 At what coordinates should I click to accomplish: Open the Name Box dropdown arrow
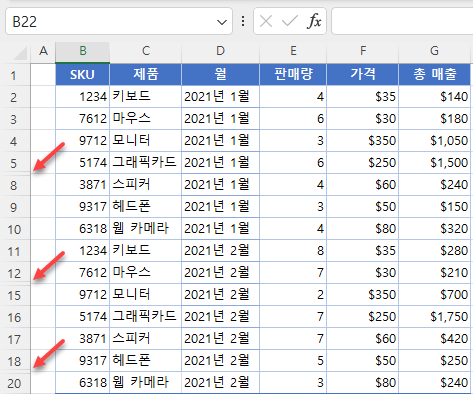[x=222, y=22]
